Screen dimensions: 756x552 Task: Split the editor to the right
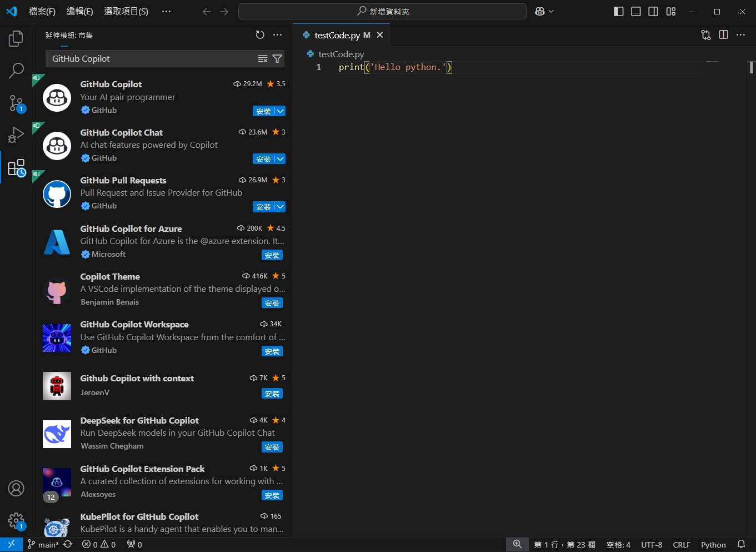pos(723,35)
